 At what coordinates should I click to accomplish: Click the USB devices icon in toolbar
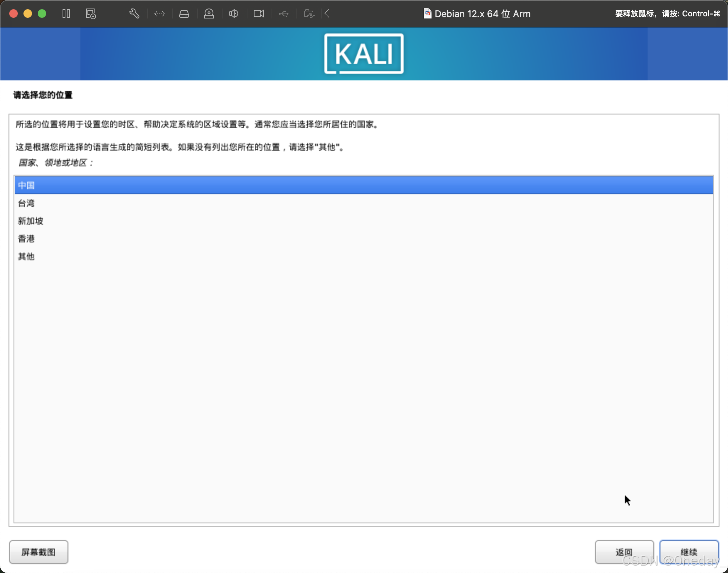coord(283,14)
